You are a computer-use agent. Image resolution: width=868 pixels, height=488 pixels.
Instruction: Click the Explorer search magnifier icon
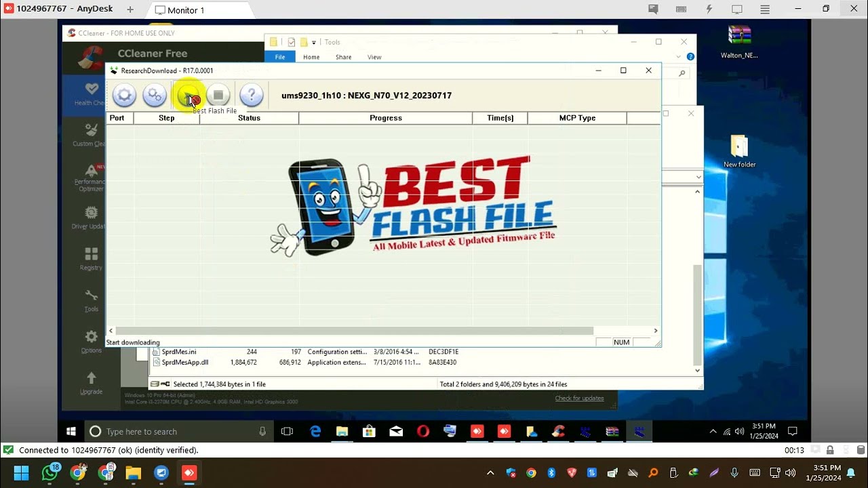[682, 73]
